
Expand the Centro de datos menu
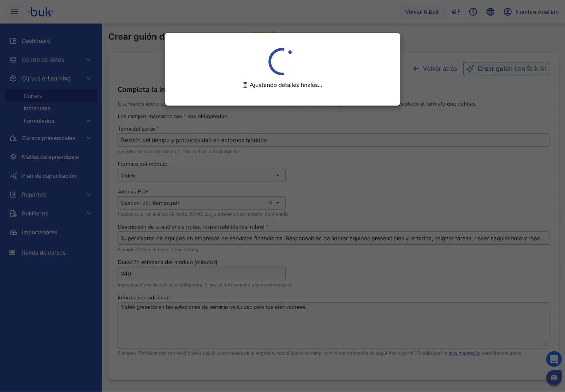[x=88, y=60]
